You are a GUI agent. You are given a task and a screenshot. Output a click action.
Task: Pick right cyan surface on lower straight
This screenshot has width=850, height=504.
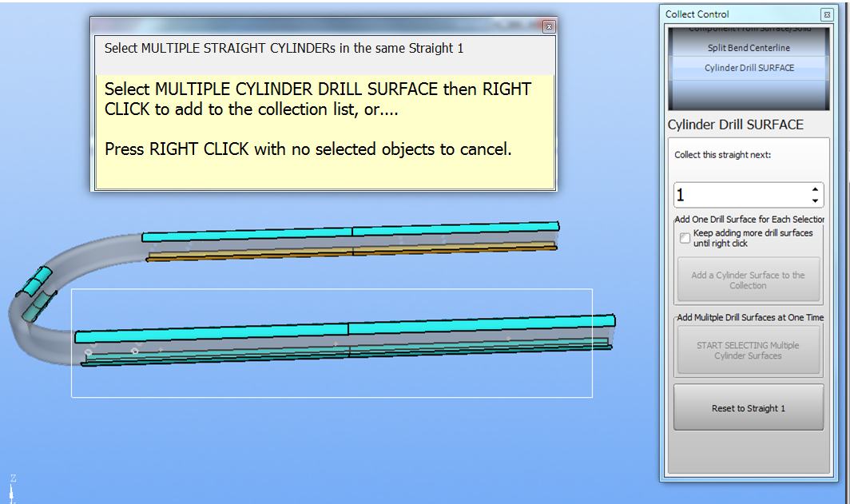tap(479, 324)
